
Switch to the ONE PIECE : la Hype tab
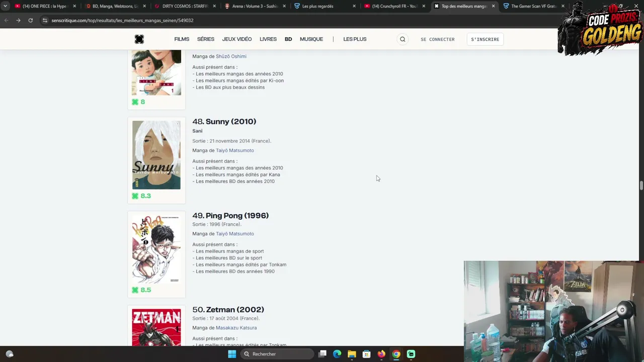[44, 6]
